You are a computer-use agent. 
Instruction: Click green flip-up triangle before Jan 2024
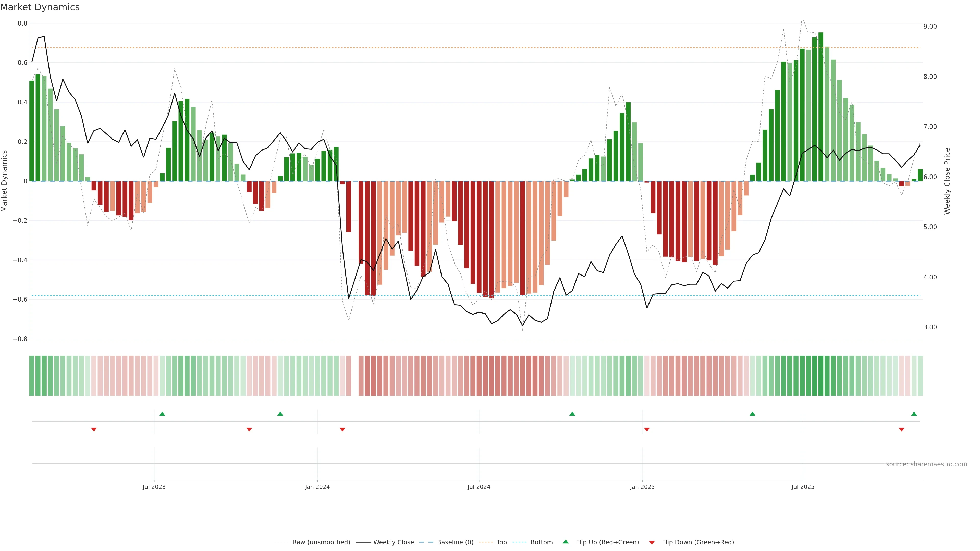280,414
